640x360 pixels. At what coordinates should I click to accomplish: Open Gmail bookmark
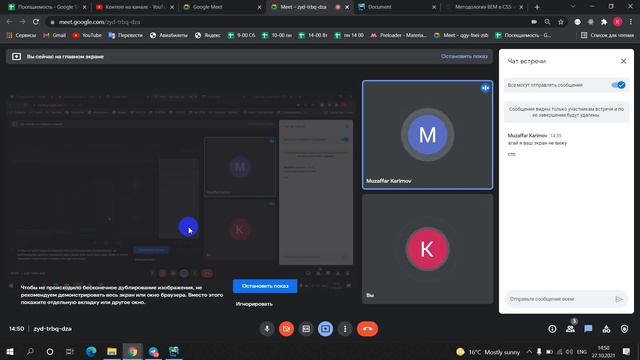coord(54,36)
